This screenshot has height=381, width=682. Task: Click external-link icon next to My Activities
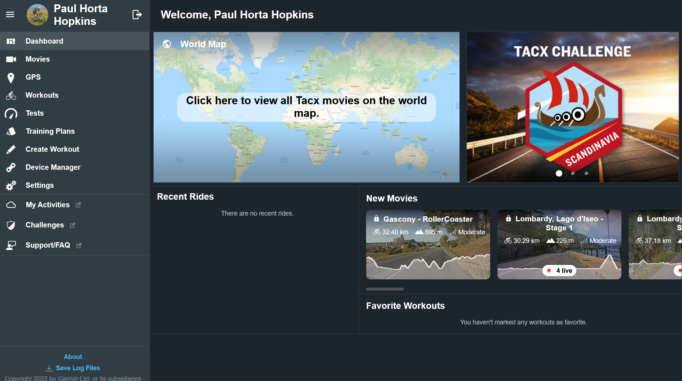78,205
